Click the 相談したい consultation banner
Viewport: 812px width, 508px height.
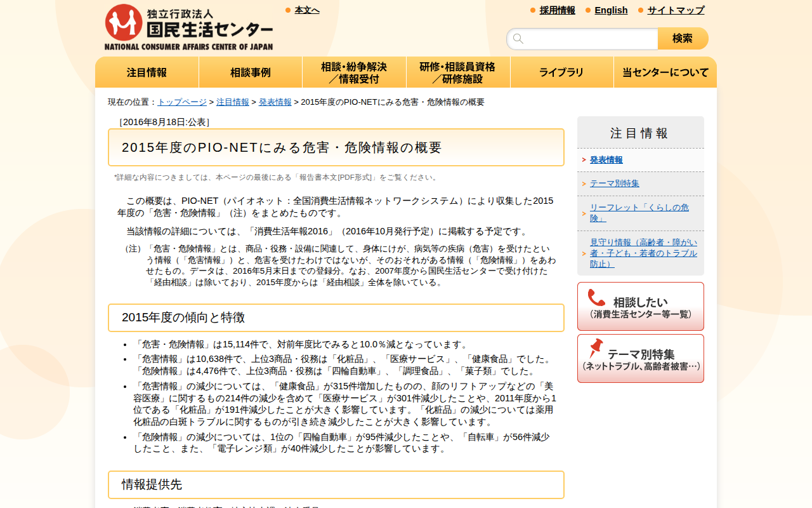pos(641,306)
